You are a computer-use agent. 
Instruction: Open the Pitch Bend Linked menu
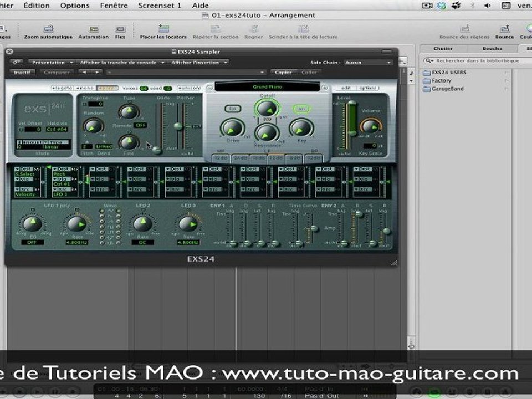point(104,146)
